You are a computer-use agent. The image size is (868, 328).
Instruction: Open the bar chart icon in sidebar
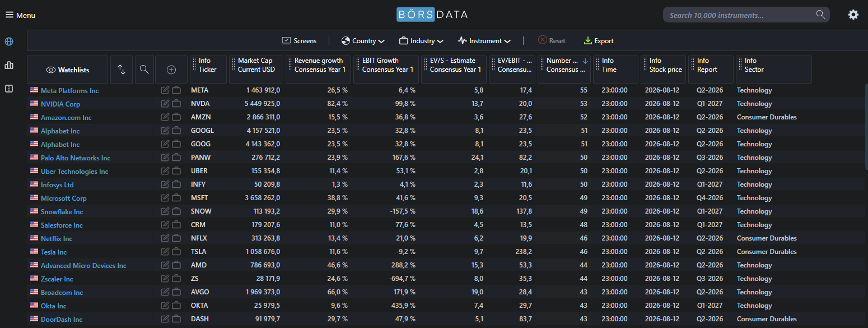(x=8, y=65)
